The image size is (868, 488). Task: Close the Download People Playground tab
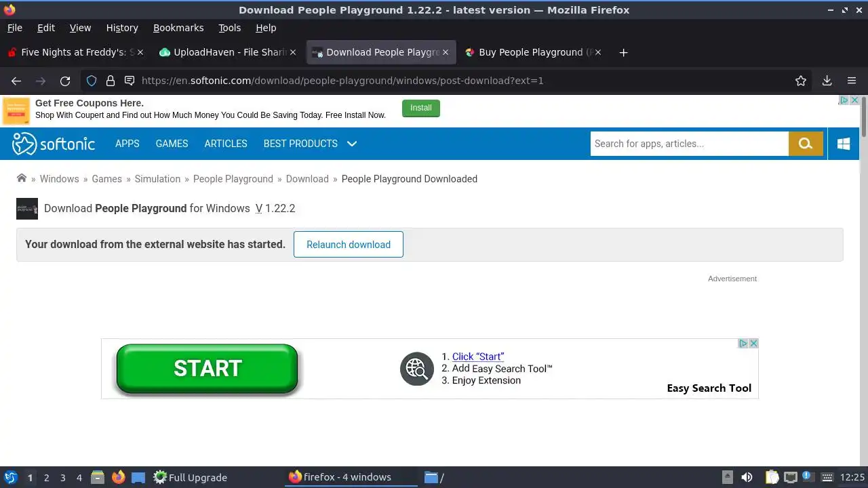[446, 52]
